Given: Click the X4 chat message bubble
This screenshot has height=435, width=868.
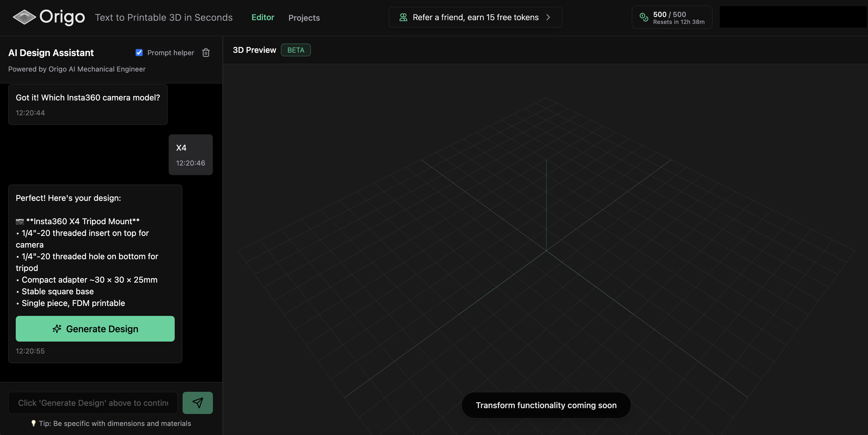Looking at the screenshot, I should tap(190, 155).
